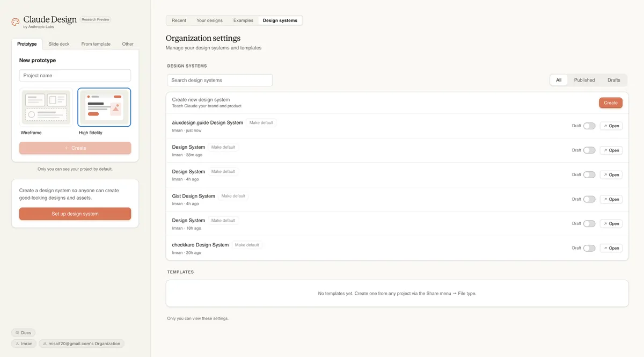Click the Imran user profile chip

point(24,344)
